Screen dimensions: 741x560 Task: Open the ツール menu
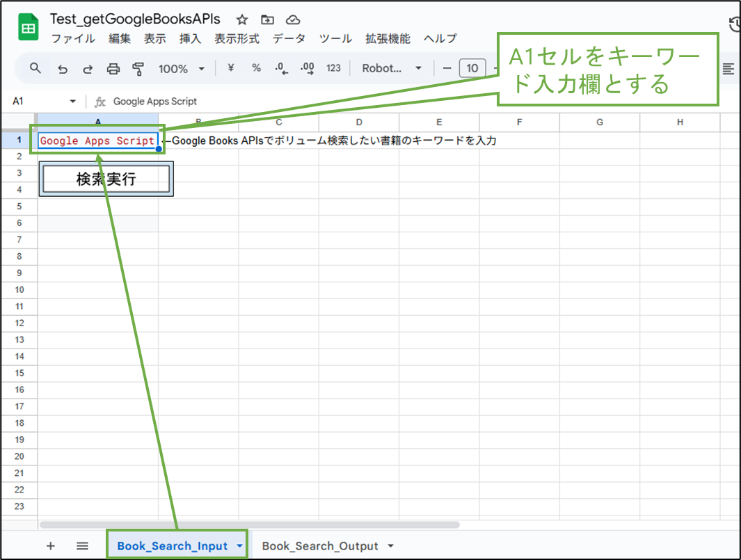(x=335, y=39)
